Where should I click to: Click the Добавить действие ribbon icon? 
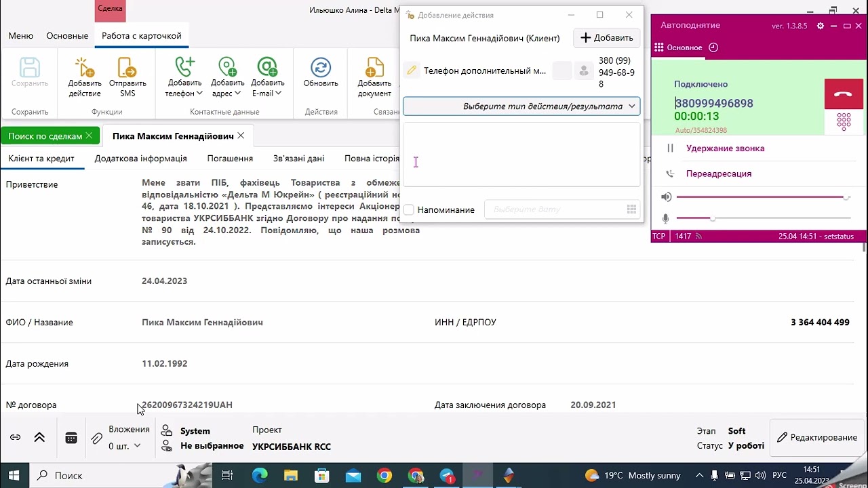click(x=85, y=68)
